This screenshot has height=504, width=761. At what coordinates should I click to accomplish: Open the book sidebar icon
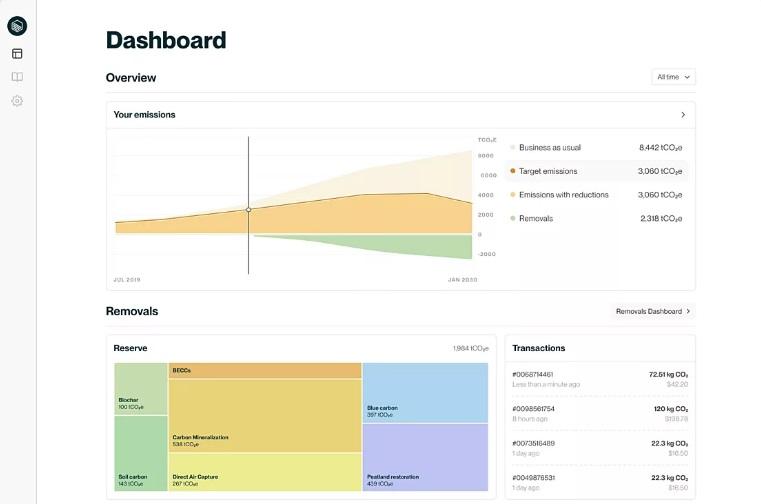[x=17, y=77]
